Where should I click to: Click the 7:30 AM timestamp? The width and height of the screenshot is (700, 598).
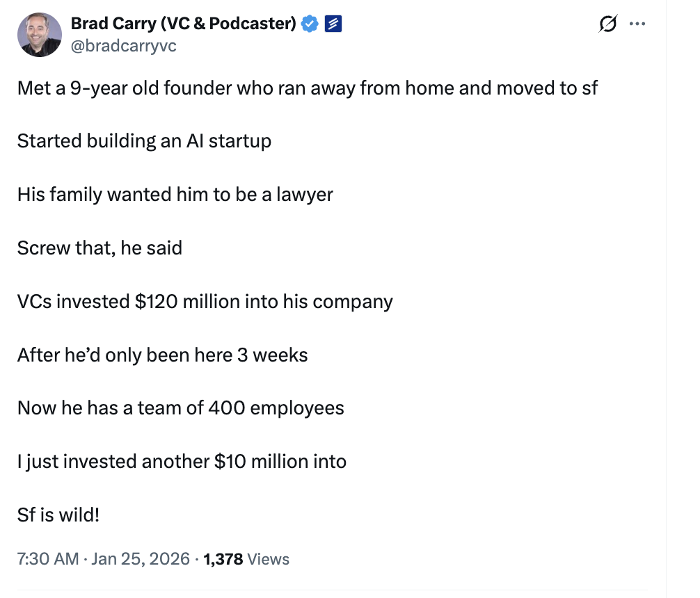[x=48, y=558]
